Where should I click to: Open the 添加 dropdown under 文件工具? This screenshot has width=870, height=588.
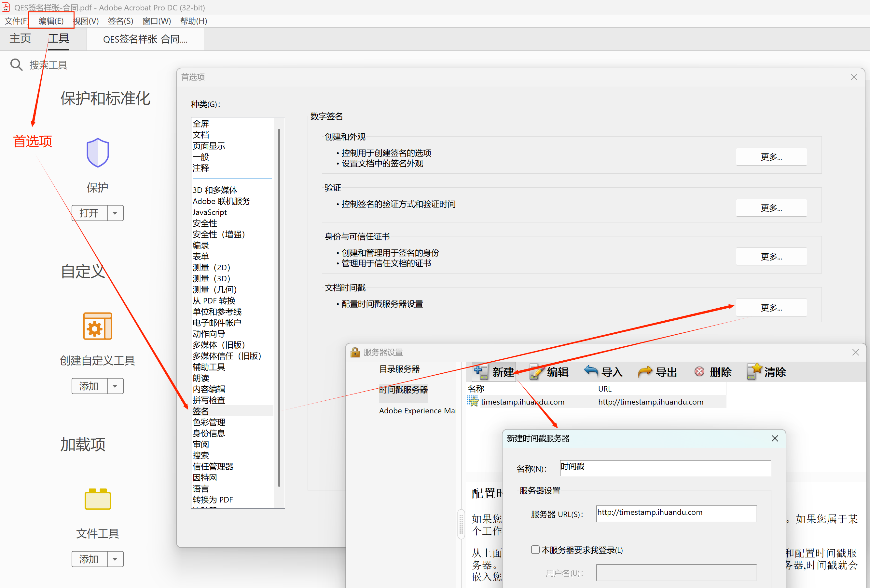pos(115,559)
